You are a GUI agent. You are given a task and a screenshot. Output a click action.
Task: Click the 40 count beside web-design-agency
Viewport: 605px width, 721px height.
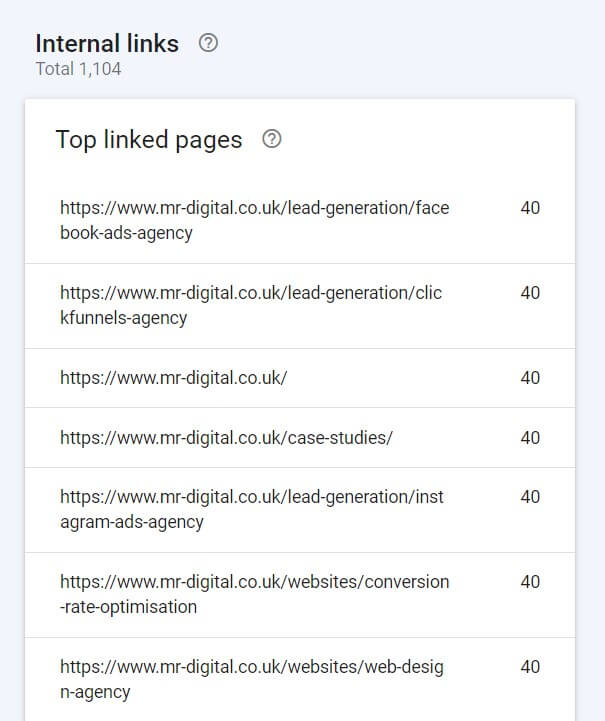click(x=530, y=667)
